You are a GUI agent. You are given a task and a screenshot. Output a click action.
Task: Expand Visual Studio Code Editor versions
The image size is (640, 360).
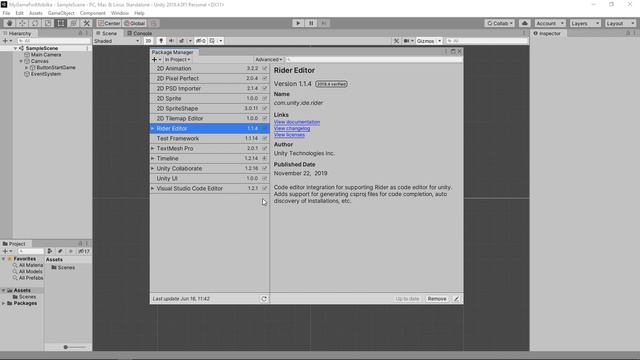point(153,189)
